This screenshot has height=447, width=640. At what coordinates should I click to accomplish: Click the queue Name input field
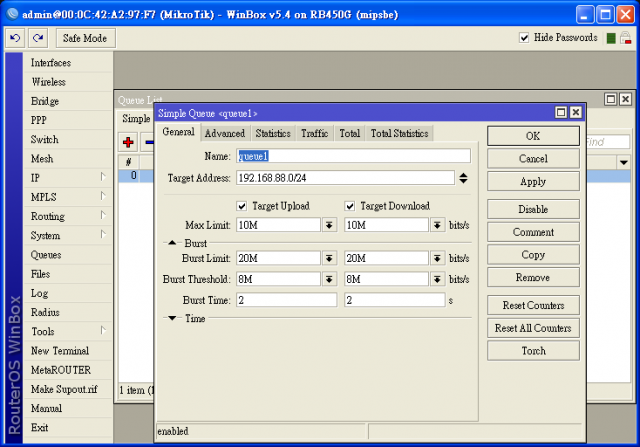(353, 156)
